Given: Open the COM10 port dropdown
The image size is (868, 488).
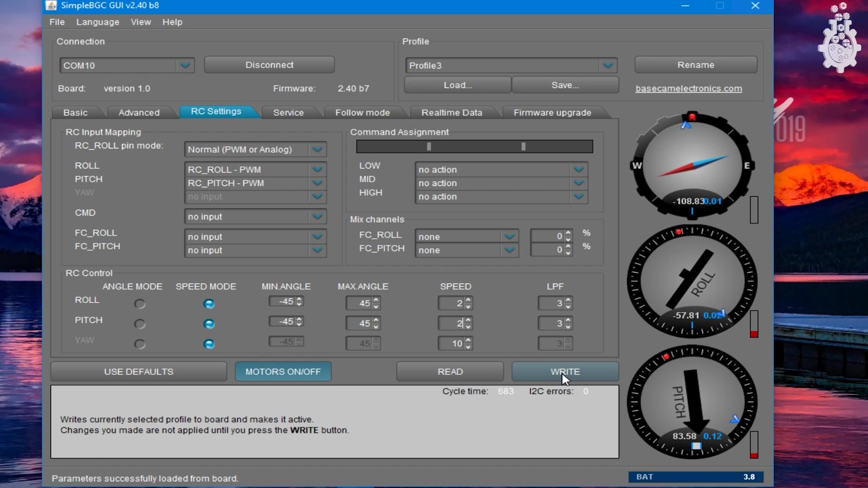Looking at the screenshot, I should tap(185, 66).
